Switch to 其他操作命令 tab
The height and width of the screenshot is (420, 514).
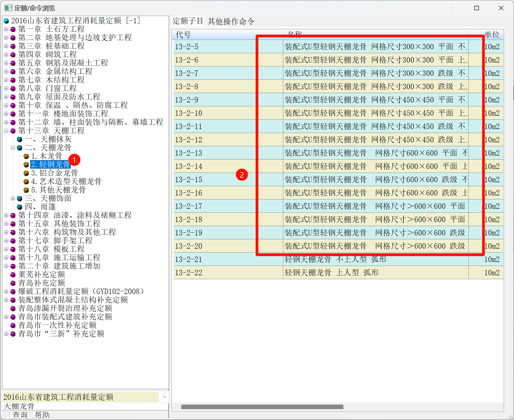[x=231, y=21]
